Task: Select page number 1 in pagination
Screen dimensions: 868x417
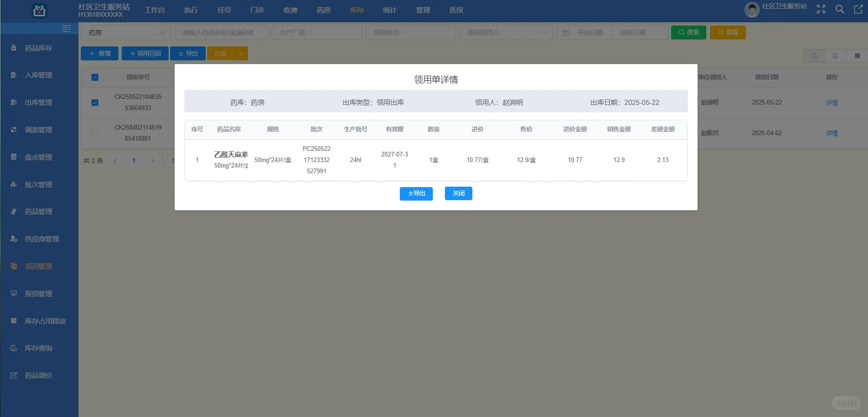Action: click(x=134, y=161)
